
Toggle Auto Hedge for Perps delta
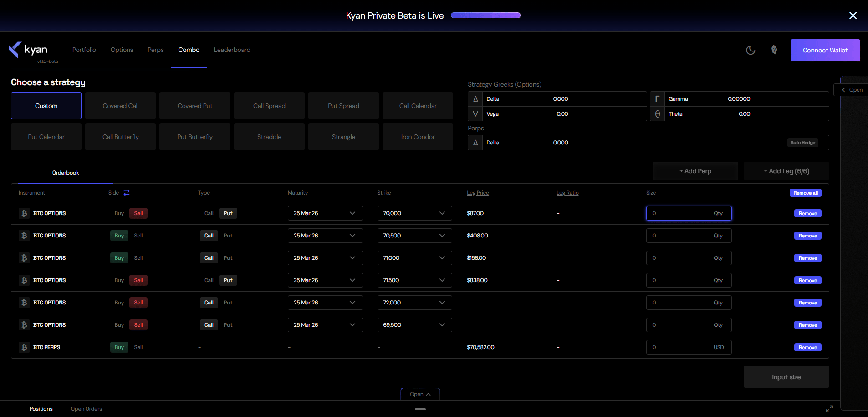tap(803, 143)
